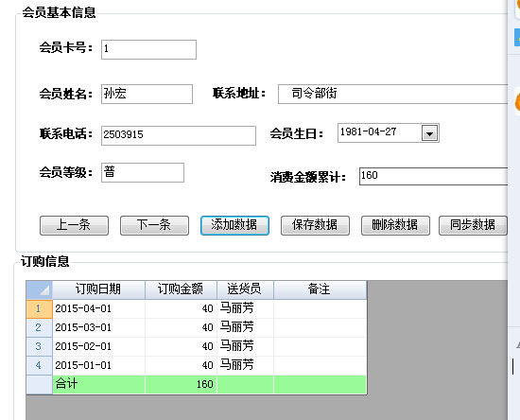
Task: Click the 会员等级 field showing 普
Action: point(143,172)
